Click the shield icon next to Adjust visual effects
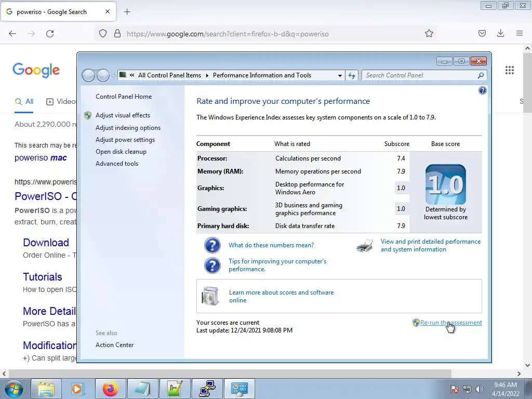Screen dimensions: 532x399 [87, 115]
